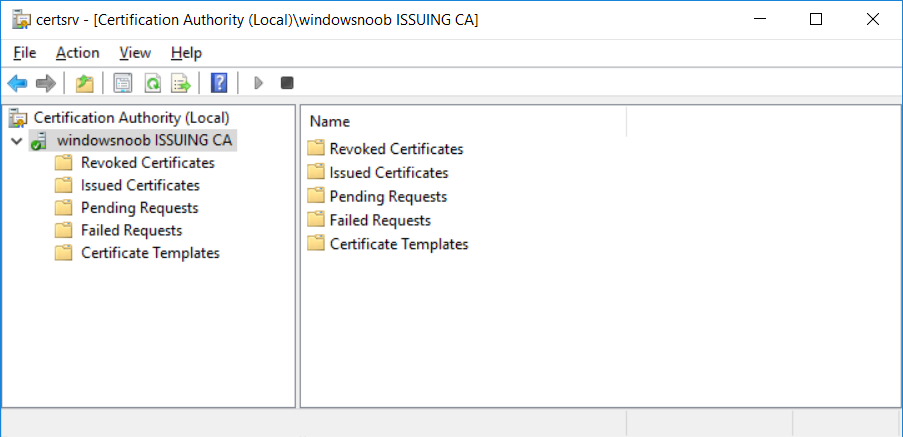Click the Certificate Templates folder icon in tree
Viewport: 903px width, 437px height.
point(63,253)
